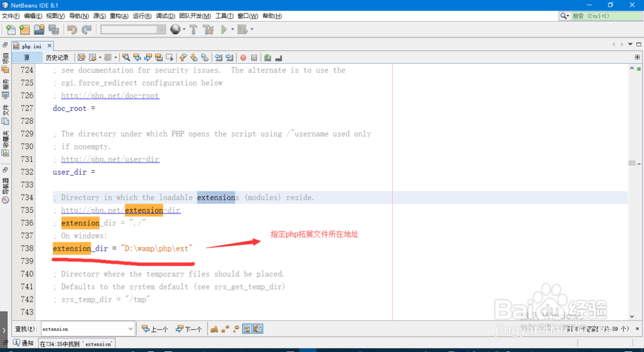Image resolution: width=644 pixels, height=352 pixels.
Task: Click the Save All toolbar icon
Action: pyautogui.click(x=53, y=30)
